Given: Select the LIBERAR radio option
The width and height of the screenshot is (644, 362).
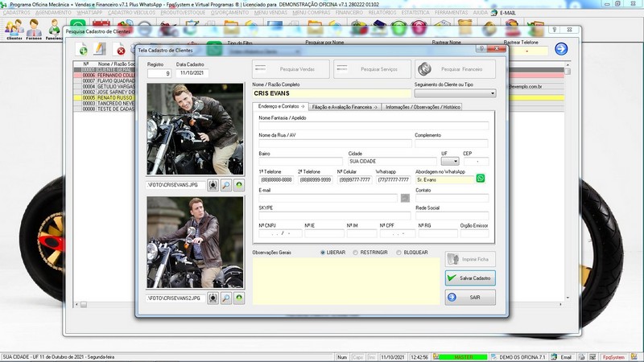Looking at the screenshot, I should click(x=323, y=252).
